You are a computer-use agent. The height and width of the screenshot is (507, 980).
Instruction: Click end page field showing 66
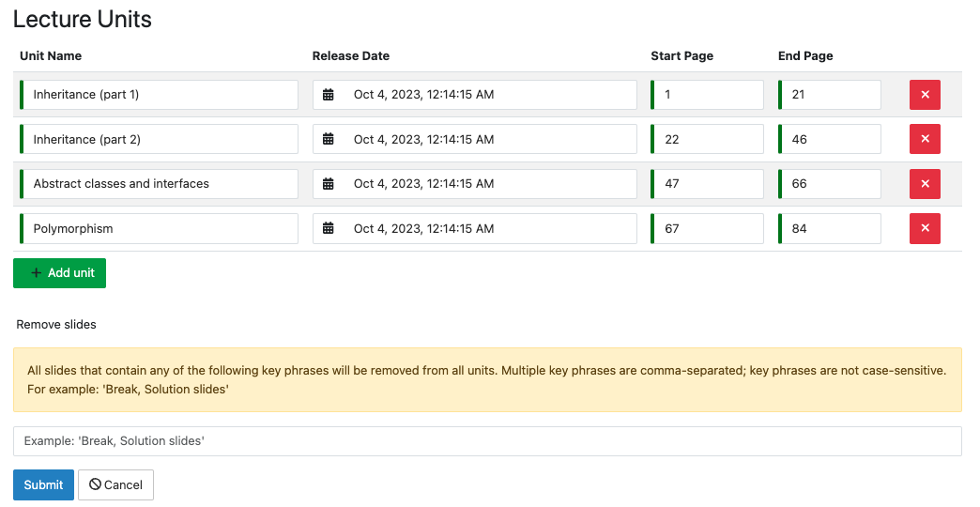click(x=831, y=184)
